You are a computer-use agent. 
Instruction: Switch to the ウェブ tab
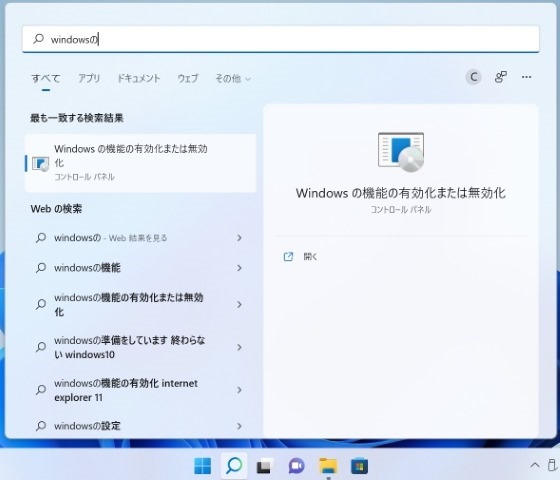pyautogui.click(x=188, y=78)
